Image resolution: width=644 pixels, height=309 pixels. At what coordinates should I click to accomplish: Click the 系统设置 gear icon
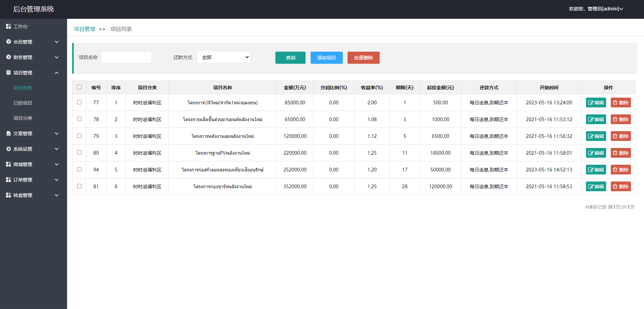click(8, 149)
